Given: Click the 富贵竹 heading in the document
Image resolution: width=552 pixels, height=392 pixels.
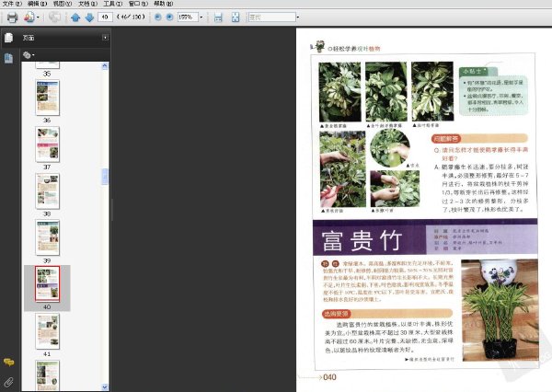Looking at the screenshot, I should pyautogui.click(x=362, y=240).
